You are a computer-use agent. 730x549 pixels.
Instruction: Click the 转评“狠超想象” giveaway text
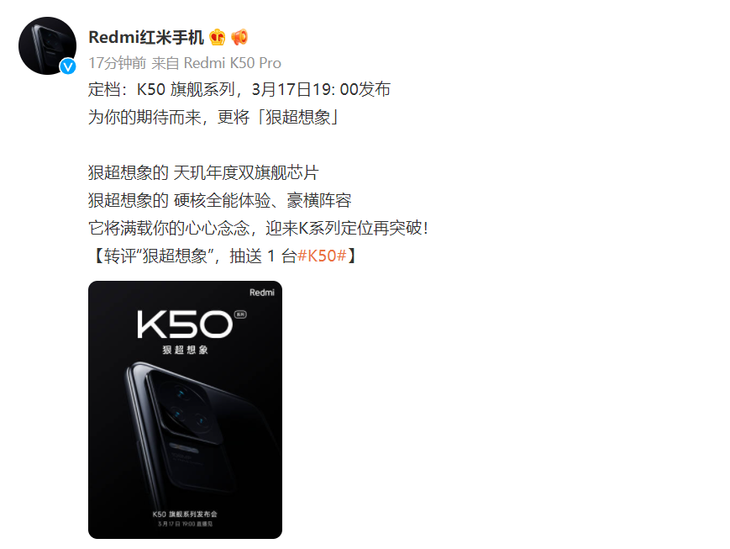158,256
